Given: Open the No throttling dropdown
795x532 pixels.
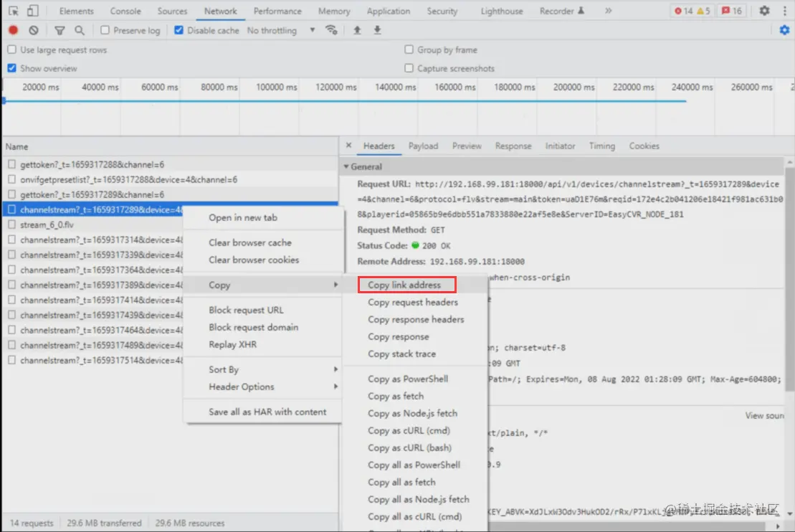Looking at the screenshot, I should [281, 30].
